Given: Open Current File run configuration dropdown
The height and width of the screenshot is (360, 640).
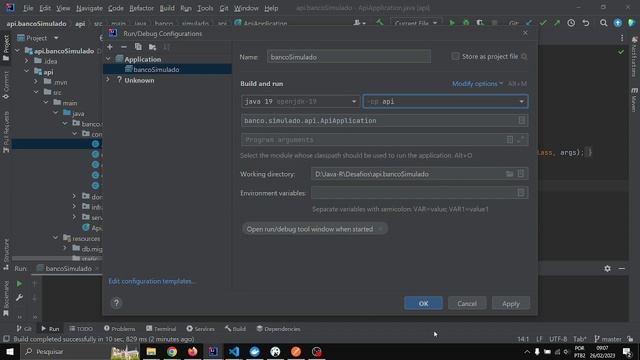Looking at the screenshot, I should coord(416,23).
